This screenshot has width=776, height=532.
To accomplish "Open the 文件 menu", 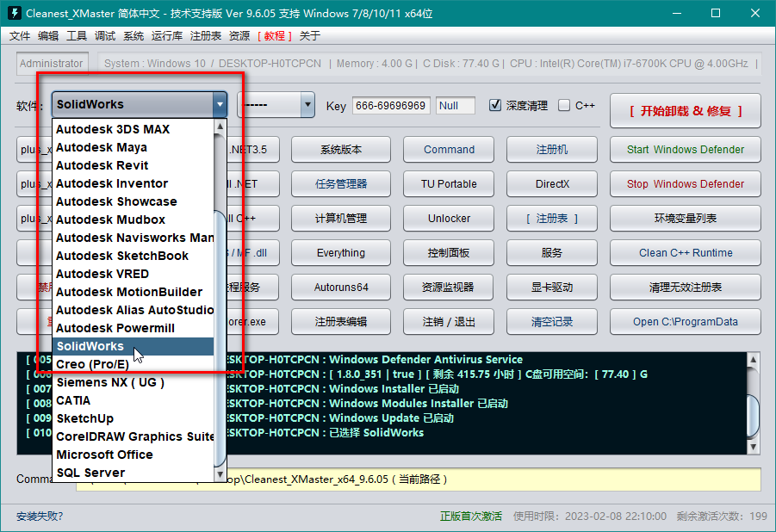I will pyautogui.click(x=20, y=35).
